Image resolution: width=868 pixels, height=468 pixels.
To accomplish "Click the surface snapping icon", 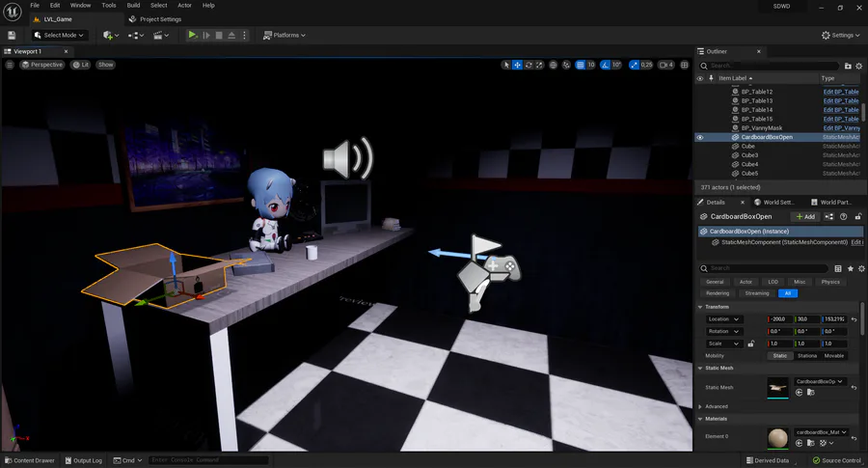I will pyautogui.click(x=566, y=65).
